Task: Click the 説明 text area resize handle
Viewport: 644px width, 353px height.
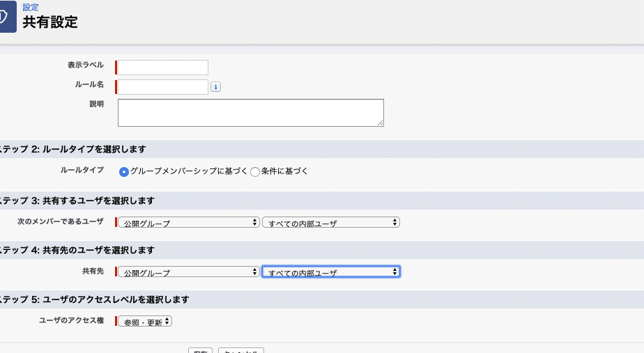Action: coord(380,123)
